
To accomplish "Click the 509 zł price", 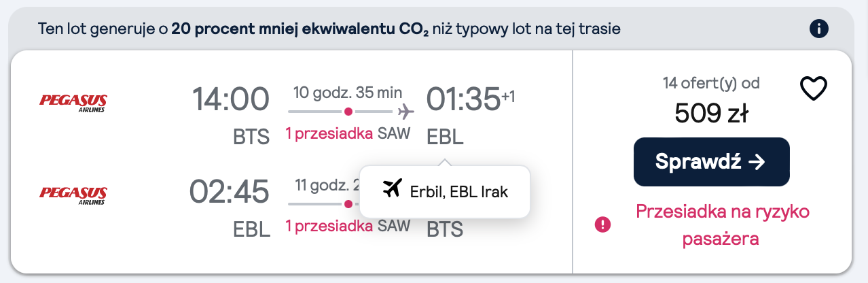I will pyautogui.click(x=711, y=113).
